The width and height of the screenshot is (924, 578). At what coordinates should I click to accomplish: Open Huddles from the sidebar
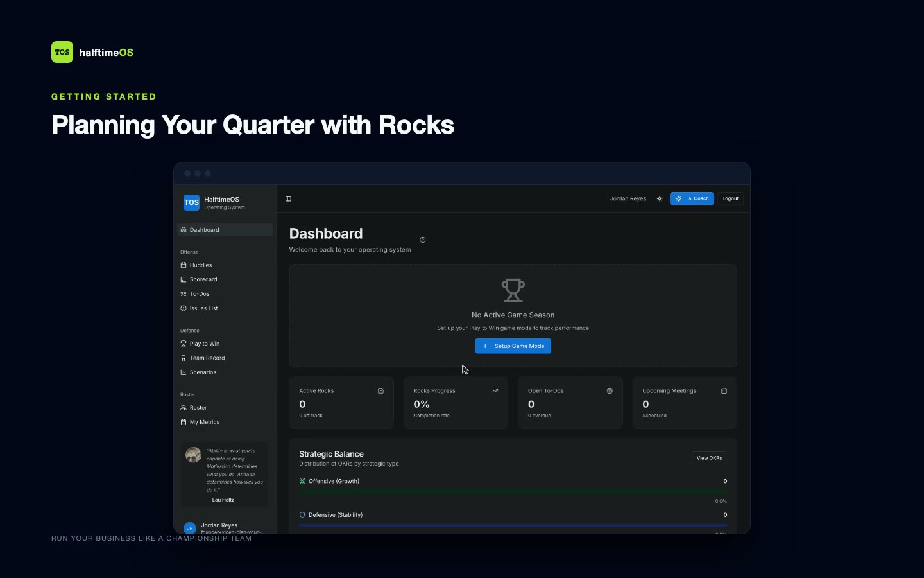pyautogui.click(x=225, y=265)
